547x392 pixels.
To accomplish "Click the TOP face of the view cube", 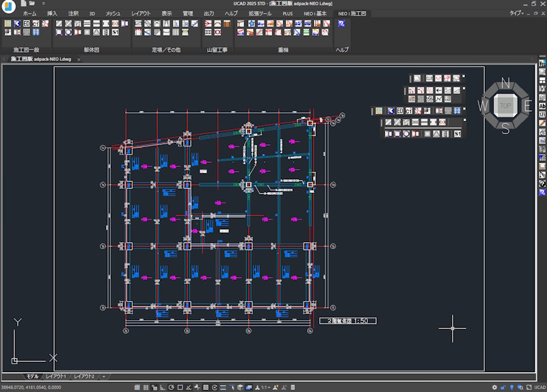I will [x=505, y=105].
